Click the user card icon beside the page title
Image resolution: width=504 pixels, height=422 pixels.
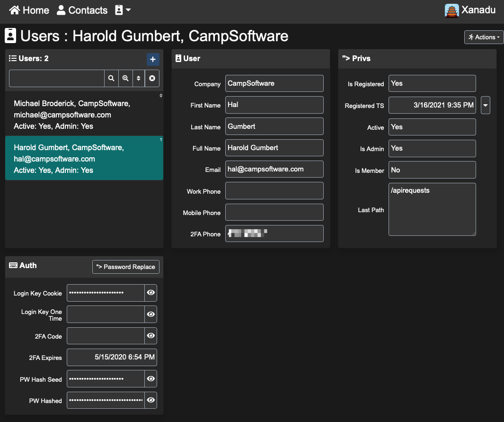click(x=10, y=36)
